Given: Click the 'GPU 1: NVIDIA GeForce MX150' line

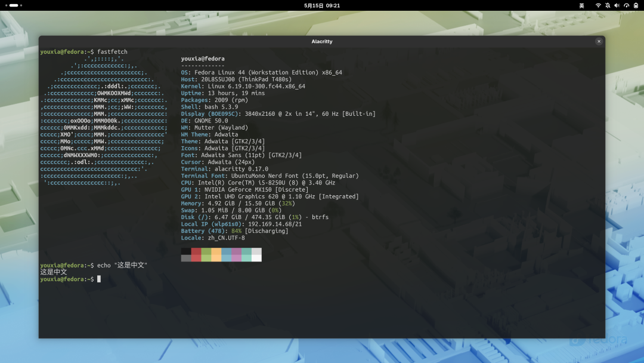Looking at the screenshot, I should tap(245, 189).
